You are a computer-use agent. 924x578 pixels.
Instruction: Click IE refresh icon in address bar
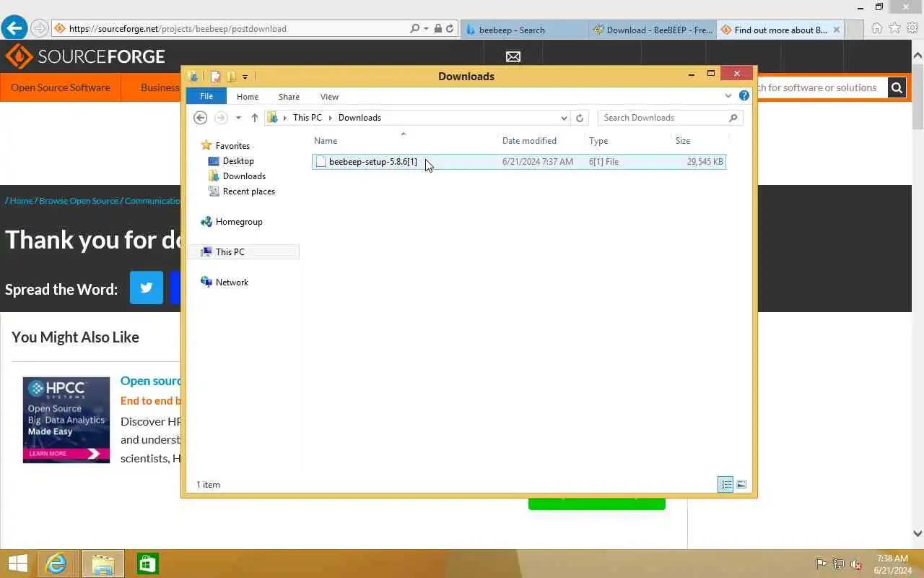pos(449,29)
